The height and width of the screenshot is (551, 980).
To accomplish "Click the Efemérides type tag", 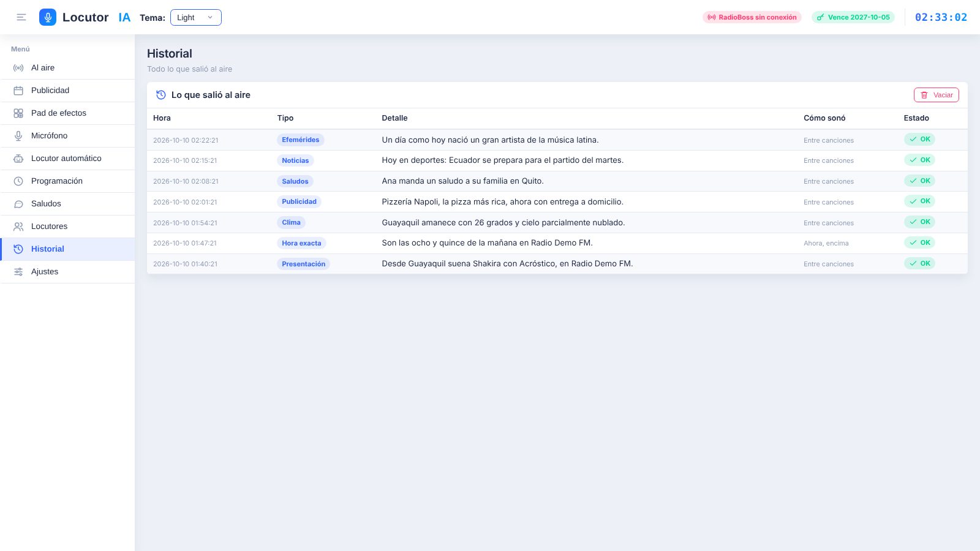I will [x=300, y=140].
